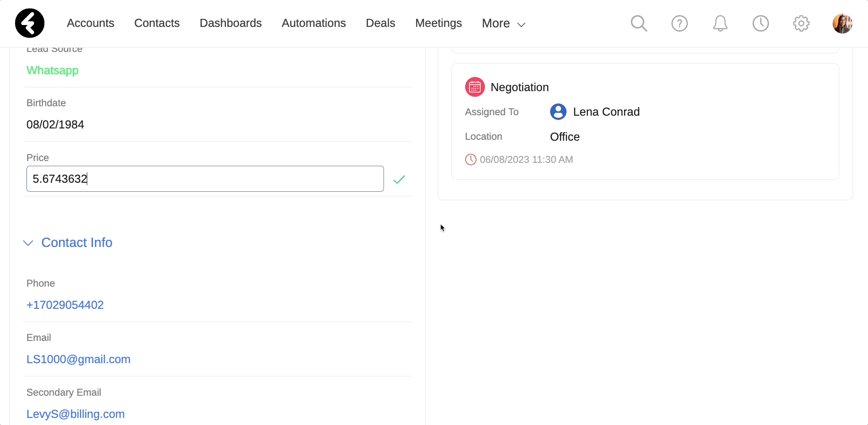The height and width of the screenshot is (425, 868).
Task: Expand the More menu
Action: point(503,23)
